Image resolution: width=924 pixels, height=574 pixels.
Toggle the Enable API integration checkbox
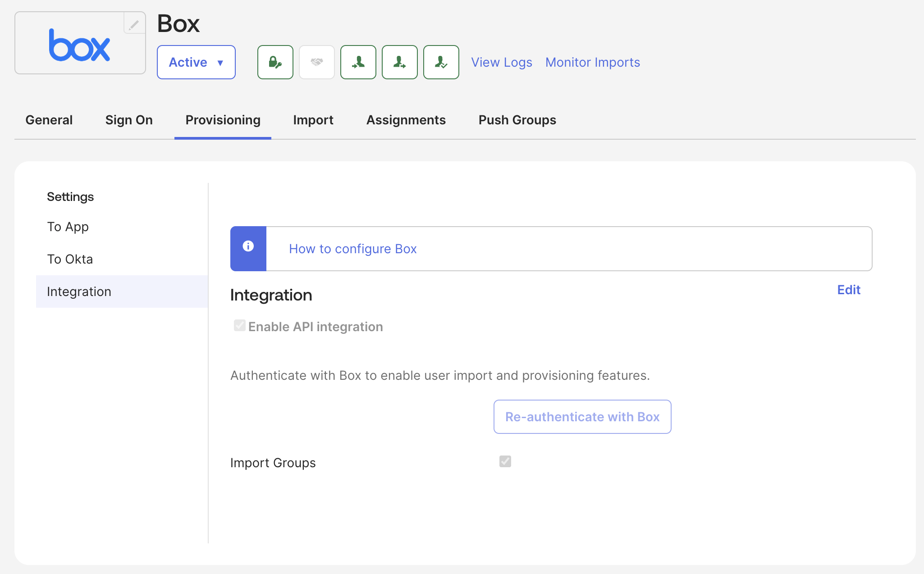(240, 325)
